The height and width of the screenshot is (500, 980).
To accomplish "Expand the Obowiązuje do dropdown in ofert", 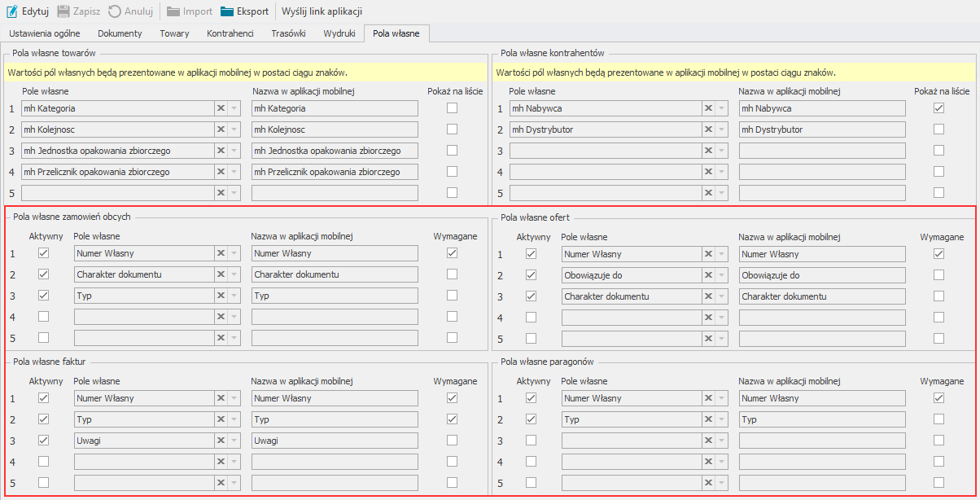I will pos(723,275).
